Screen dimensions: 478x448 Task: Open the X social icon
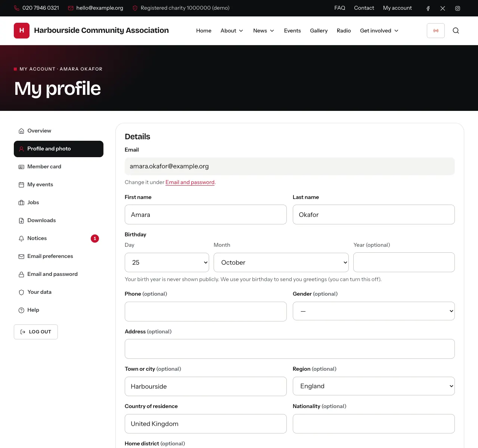[443, 8]
